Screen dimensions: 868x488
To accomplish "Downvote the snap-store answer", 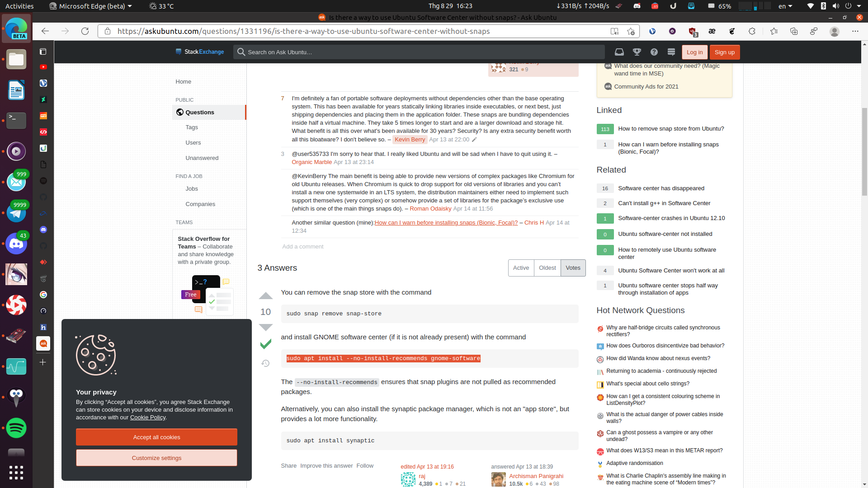I will coord(265,327).
